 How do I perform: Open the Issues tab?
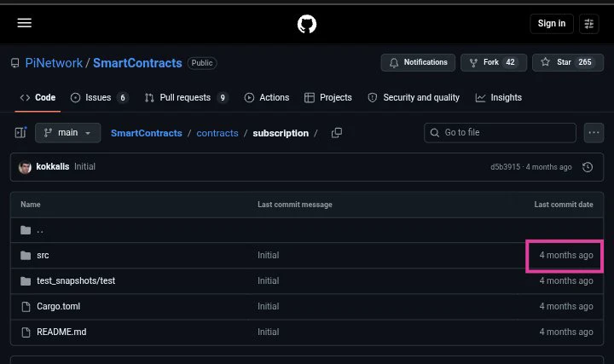99,97
